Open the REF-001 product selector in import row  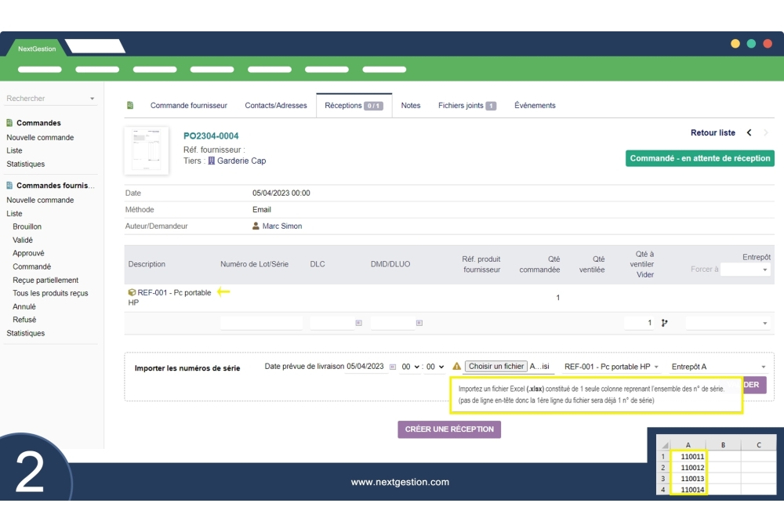612,367
